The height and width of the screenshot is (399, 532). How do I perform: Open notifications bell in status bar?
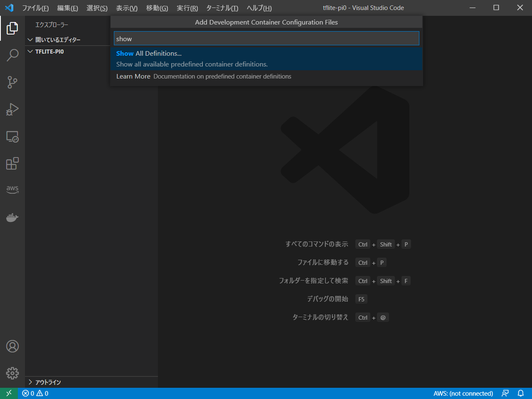[x=520, y=393]
